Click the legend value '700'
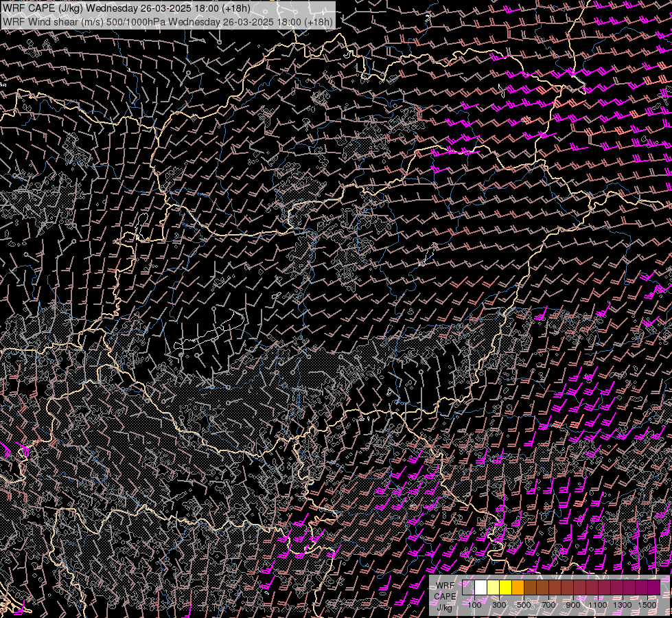This screenshot has width=672, height=618. click(549, 605)
